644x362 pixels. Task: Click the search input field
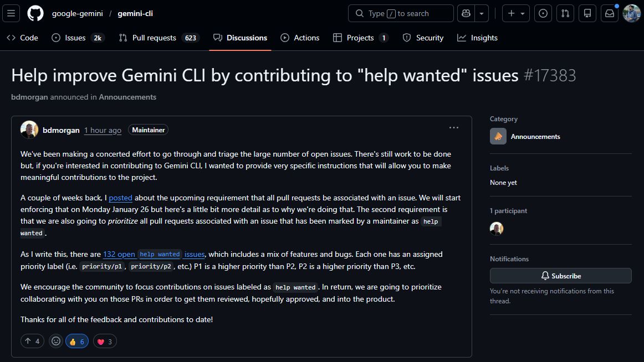click(x=401, y=13)
